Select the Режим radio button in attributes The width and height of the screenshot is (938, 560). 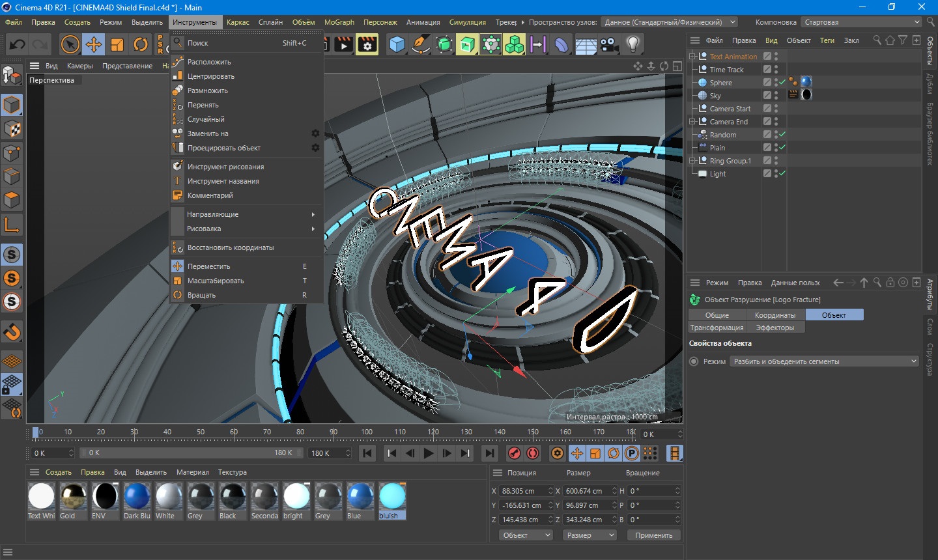click(x=694, y=361)
